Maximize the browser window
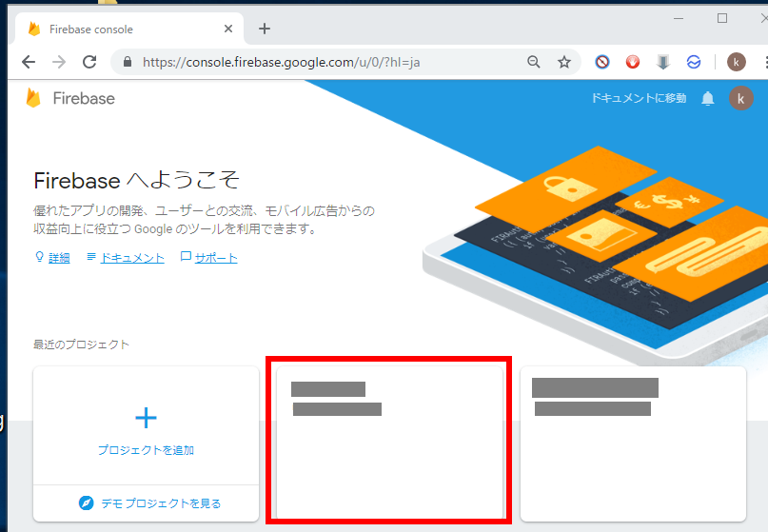The width and height of the screenshot is (768, 532). click(722, 19)
